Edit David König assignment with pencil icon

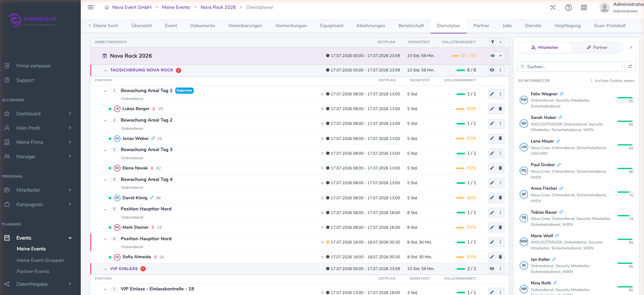492,198
